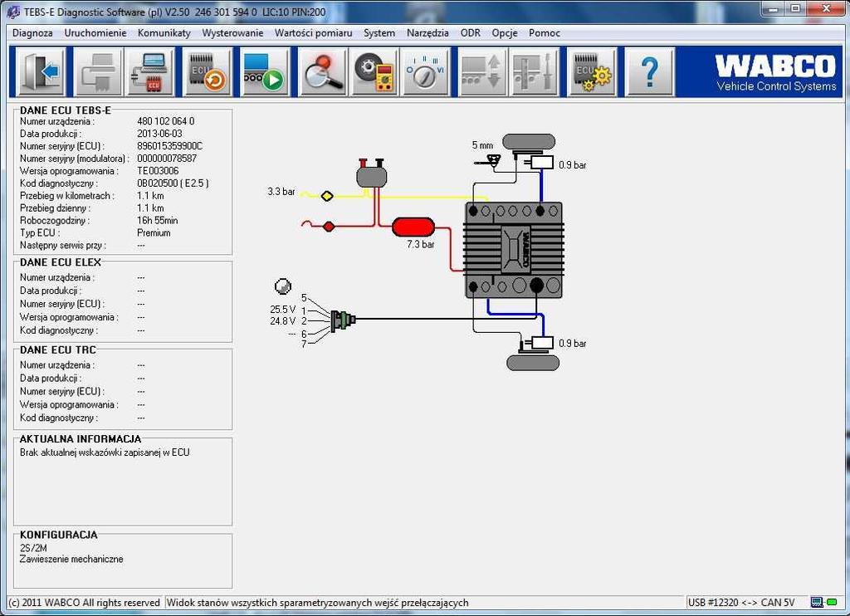Open the Pomoc menu
Image resolution: width=850 pixels, height=616 pixels.
[545, 33]
